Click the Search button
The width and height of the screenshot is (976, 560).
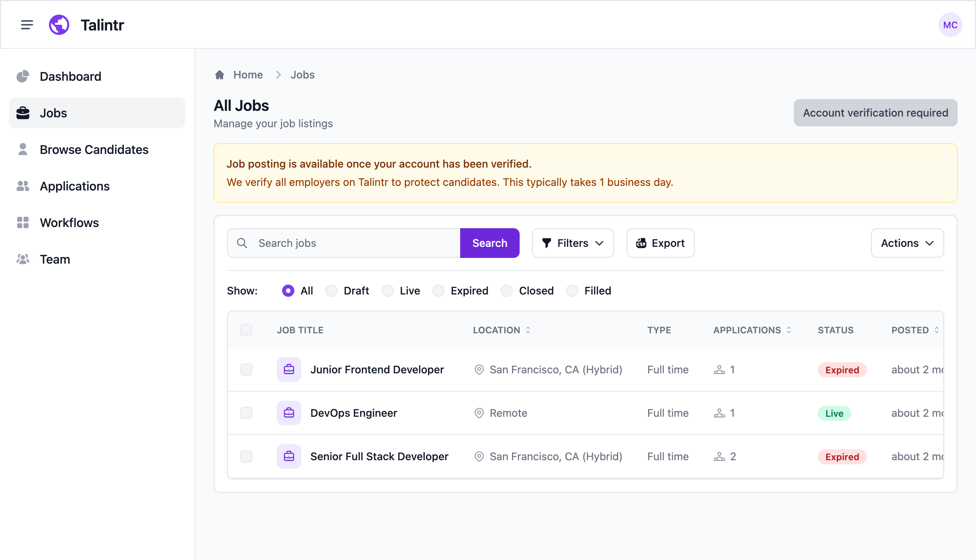click(x=490, y=243)
